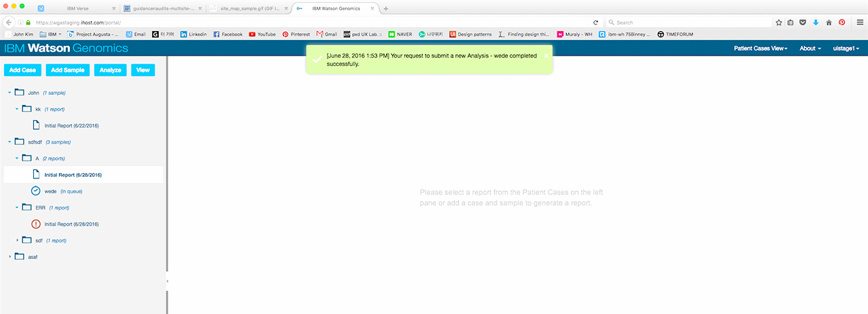Open the bookmarks list icon

pos(791,22)
